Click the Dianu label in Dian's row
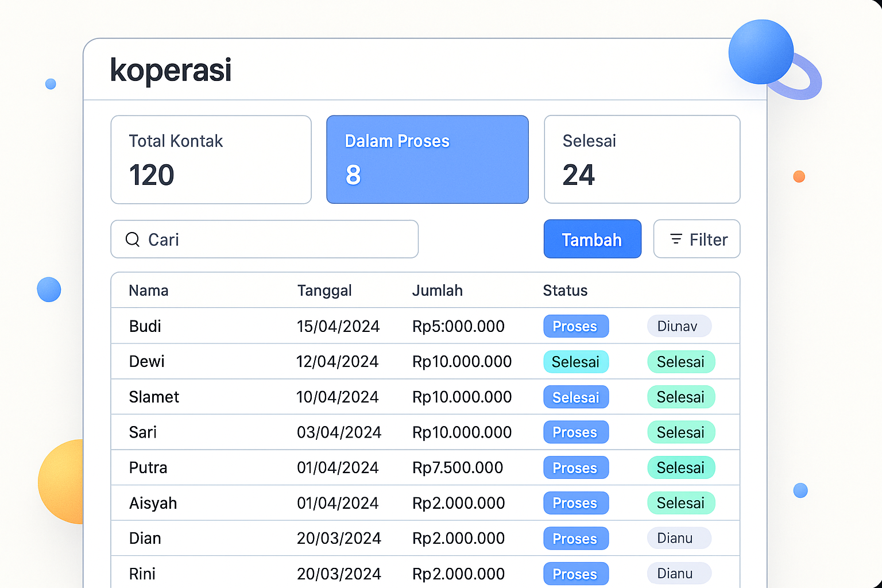882x588 pixels. [679, 538]
